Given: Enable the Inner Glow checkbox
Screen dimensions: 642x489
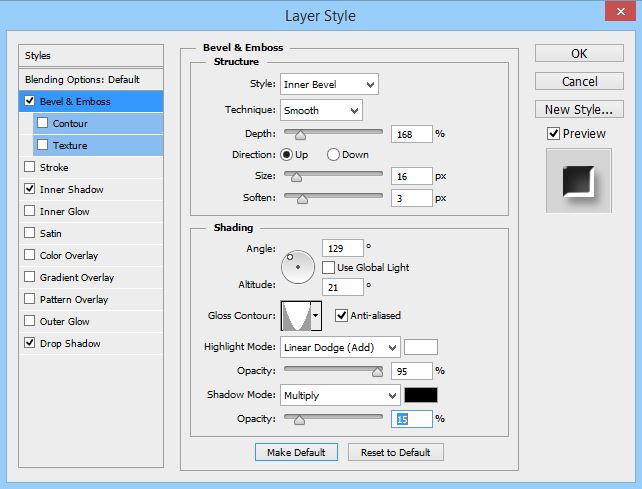Looking at the screenshot, I should (x=29, y=211).
